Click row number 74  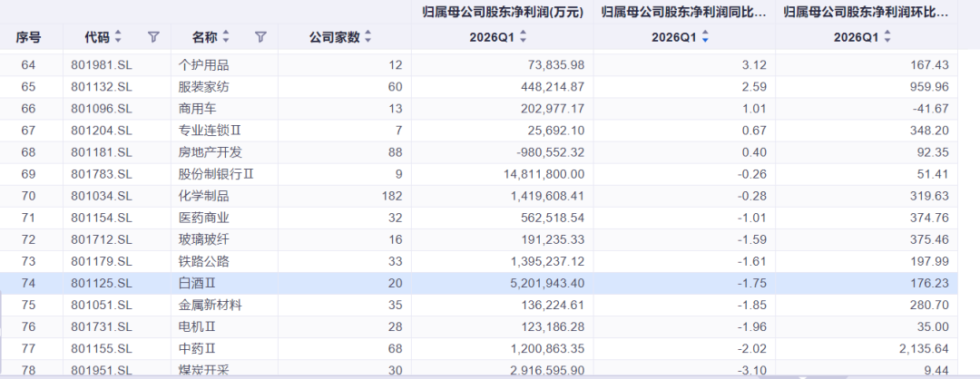[29, 284]
